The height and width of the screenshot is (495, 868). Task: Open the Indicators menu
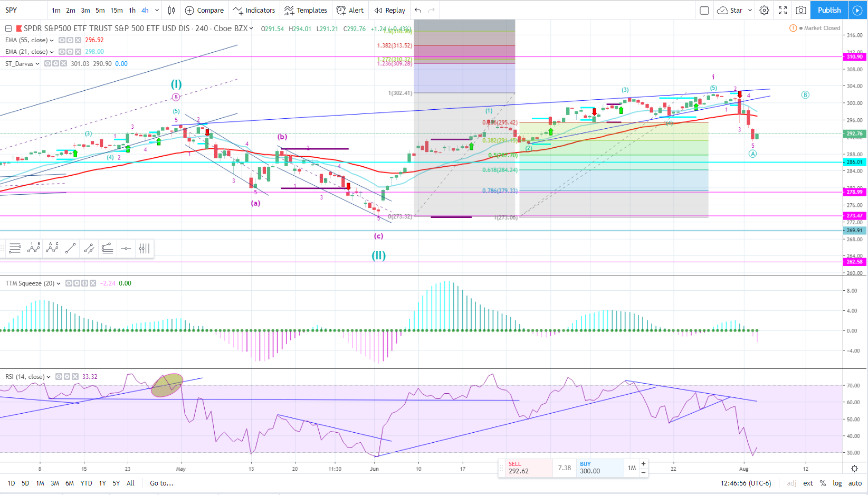click(x=254, y=10)
